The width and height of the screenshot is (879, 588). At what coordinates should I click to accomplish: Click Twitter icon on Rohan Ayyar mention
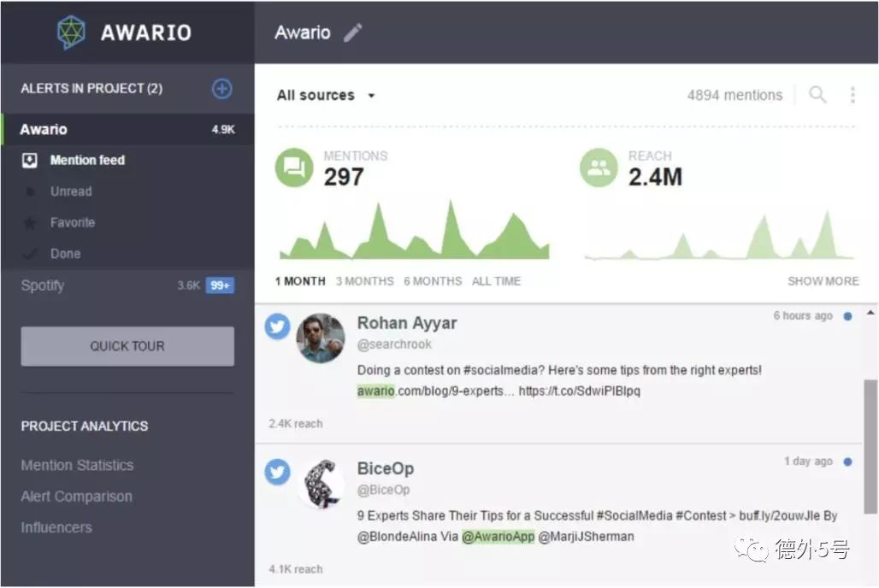pyautogui.click(x=278, y=326)
